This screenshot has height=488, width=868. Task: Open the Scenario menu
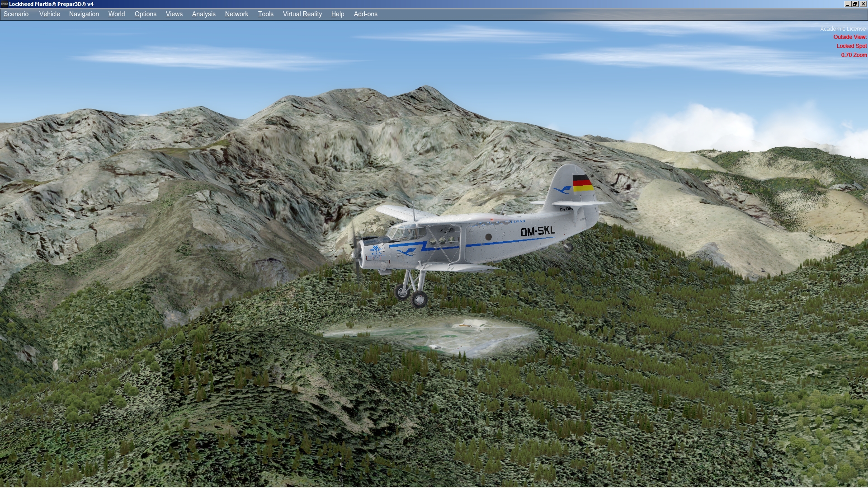(16, 14)
